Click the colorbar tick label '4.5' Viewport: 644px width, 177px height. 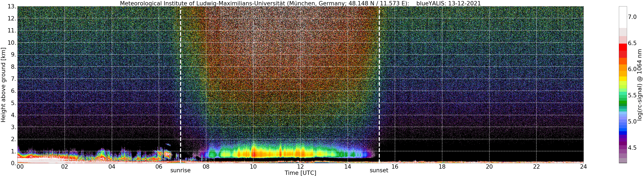click(x=632, y=148)
